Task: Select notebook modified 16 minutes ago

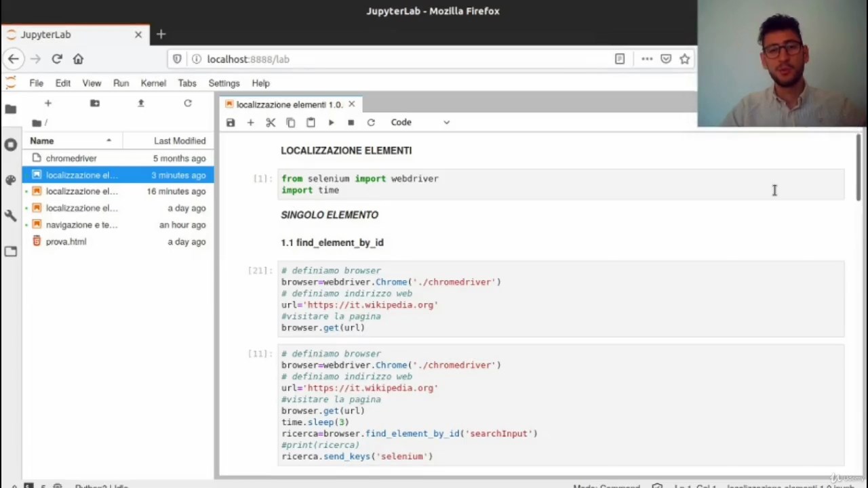Action: pyautogui.click(x=118, y=191)
